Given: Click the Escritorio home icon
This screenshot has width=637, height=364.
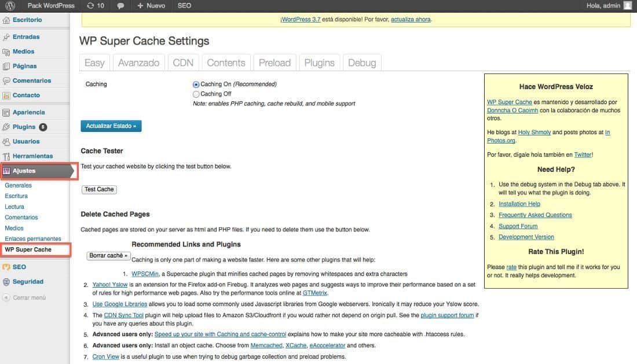Looking at the screenshot, I should tap(6, 20).
